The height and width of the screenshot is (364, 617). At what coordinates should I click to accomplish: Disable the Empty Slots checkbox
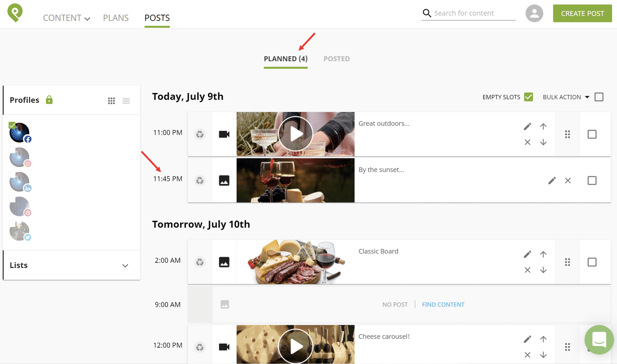pos(528,97)
